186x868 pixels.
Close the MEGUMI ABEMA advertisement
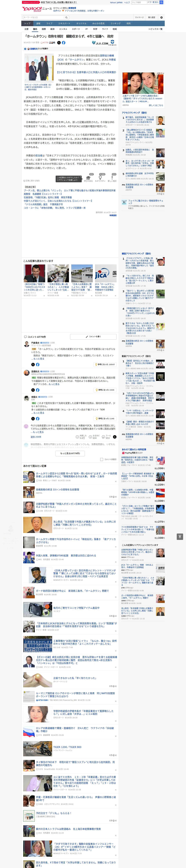pyautogui.click(x=163, y=73)
